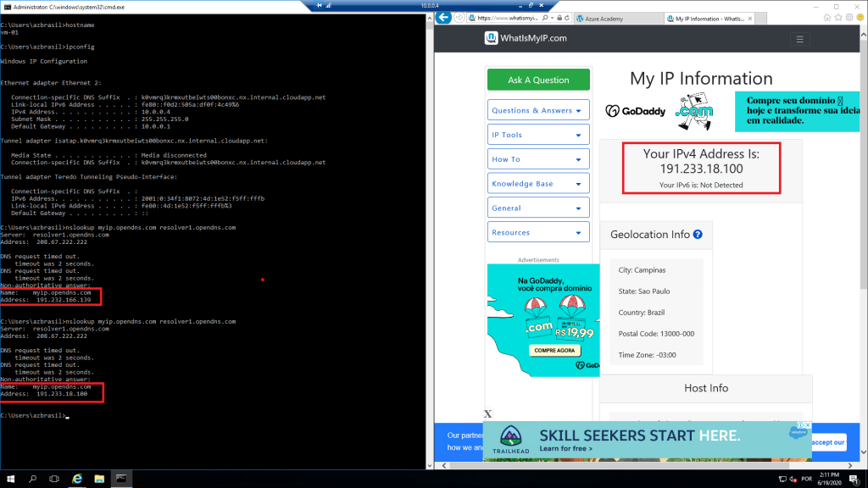The width and height of the screenshot is (868, 488).
Task: Open the Knowledge Base dropdown
Action: (538, 184)
